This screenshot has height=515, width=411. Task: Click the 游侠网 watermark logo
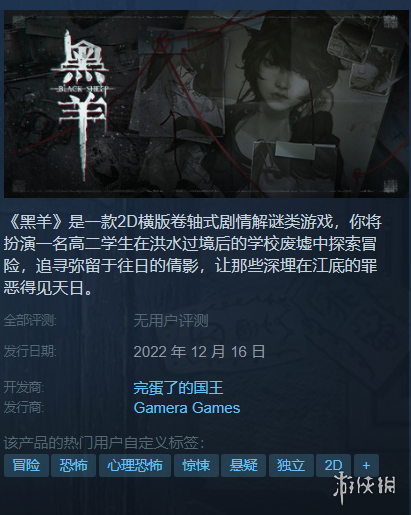tap(364, 487)
